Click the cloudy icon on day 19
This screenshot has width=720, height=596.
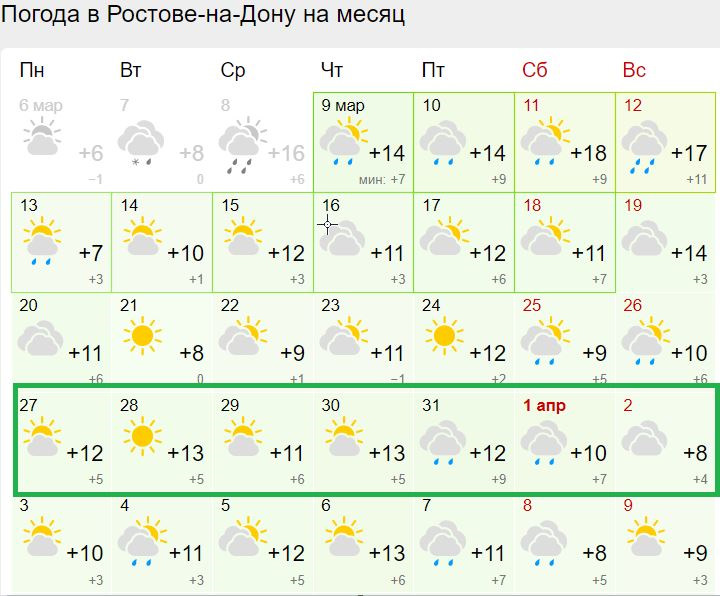click(x=646, y=240)
